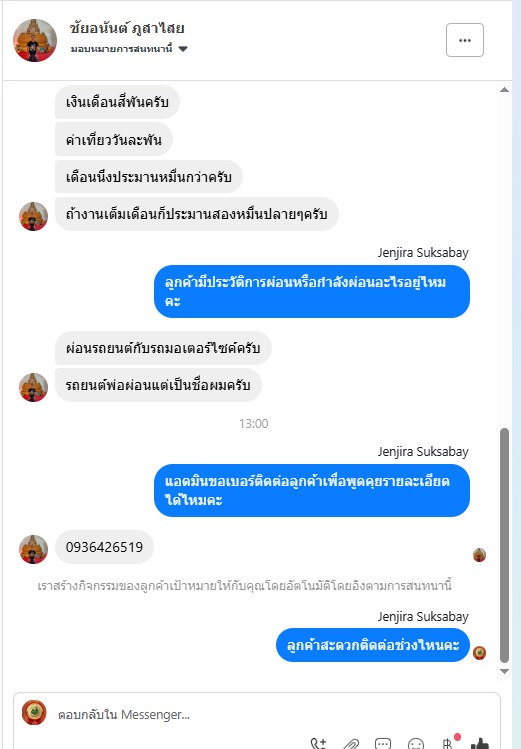
Task: Click customer avatar beside phone number message
Action: coord(33,549)
